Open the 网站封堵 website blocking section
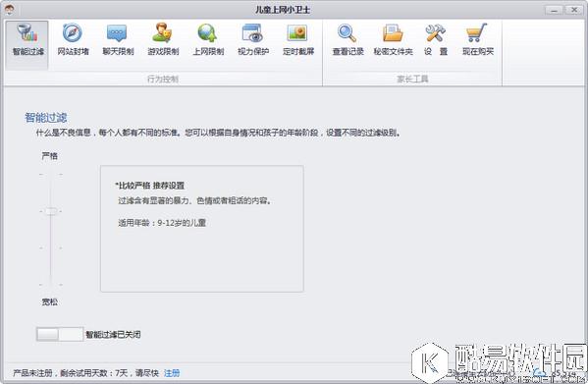This screenshot has height=384, width=588. point(73,40)
